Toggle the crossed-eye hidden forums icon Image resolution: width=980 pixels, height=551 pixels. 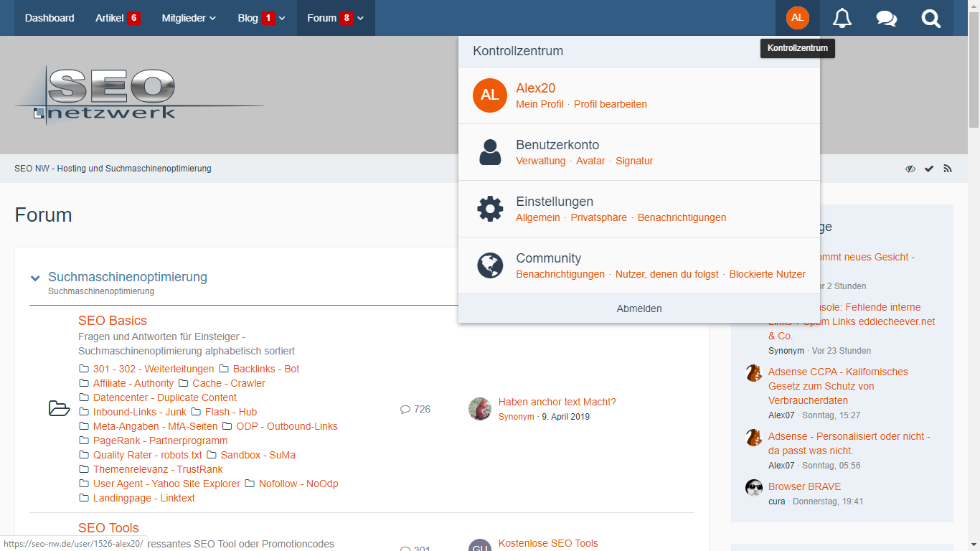pyautogui.click(x=910, y=169)
